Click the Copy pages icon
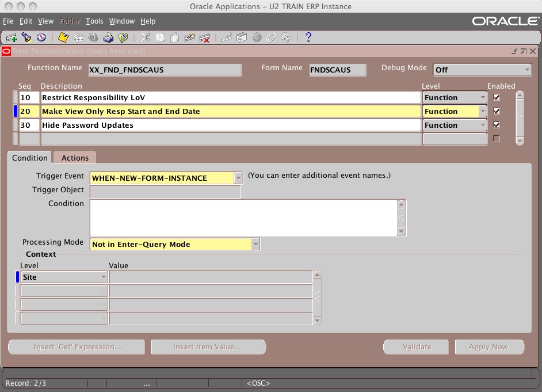This screenshot has height=392, width=542. click(x=160, y=37)
